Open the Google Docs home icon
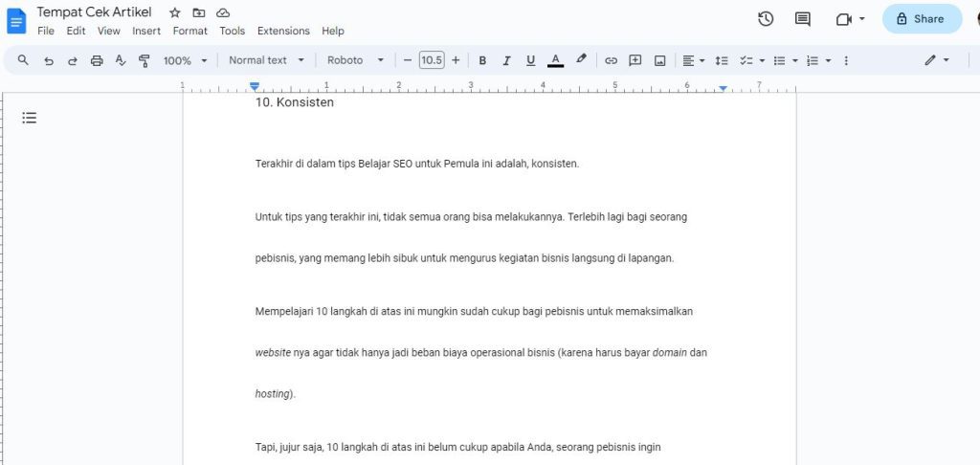 point(16,21)
